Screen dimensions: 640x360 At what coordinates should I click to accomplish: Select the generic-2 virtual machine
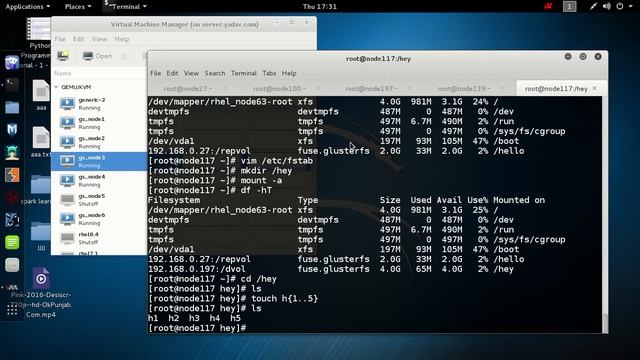click(x=99, y=104)
